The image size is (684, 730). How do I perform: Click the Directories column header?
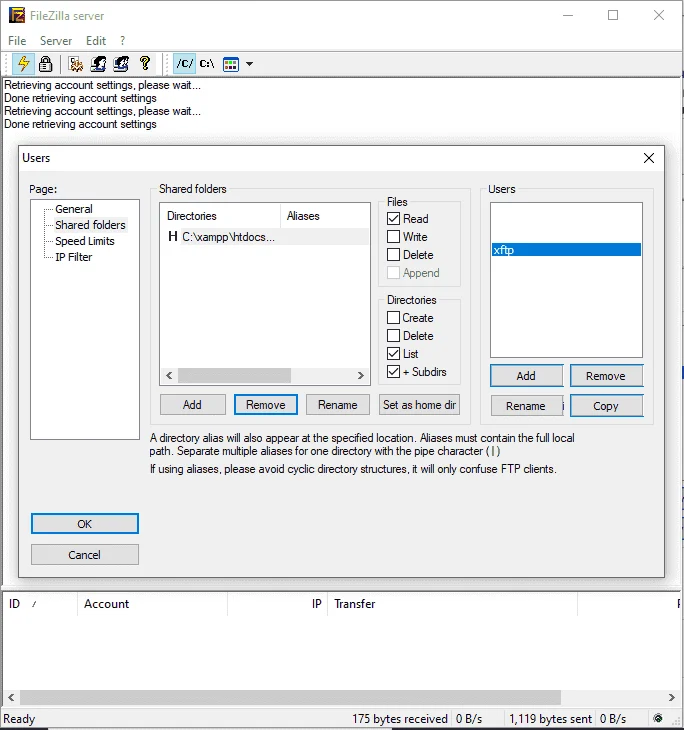tap(221, 216)
